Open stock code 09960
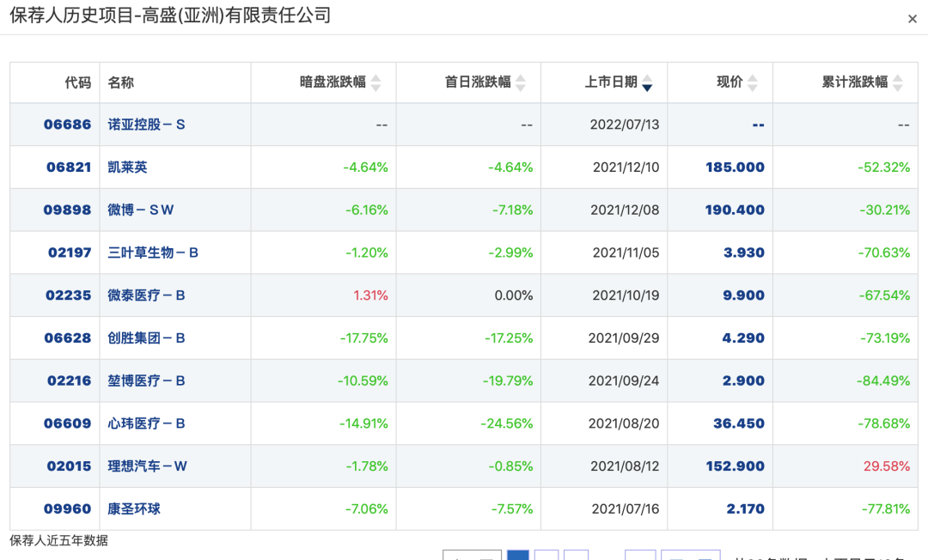The image size is (928, 560). point(68,508)
